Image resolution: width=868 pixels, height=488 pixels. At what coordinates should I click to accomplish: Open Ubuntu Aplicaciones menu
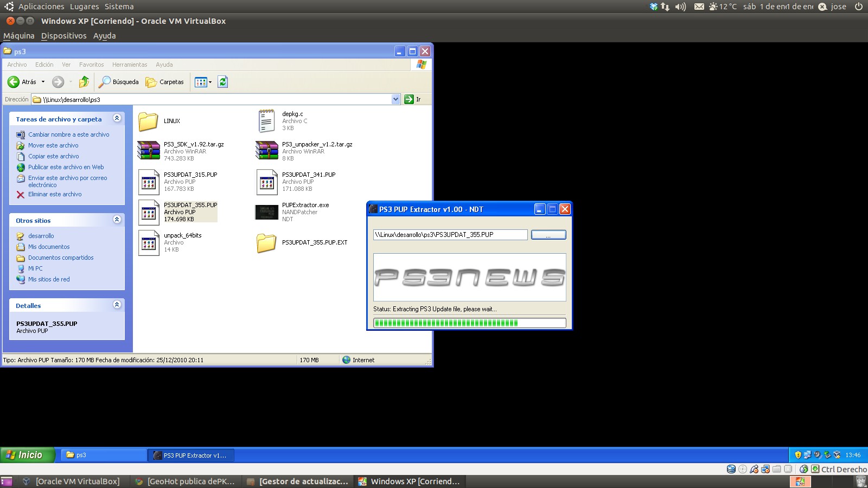[41, 7]
